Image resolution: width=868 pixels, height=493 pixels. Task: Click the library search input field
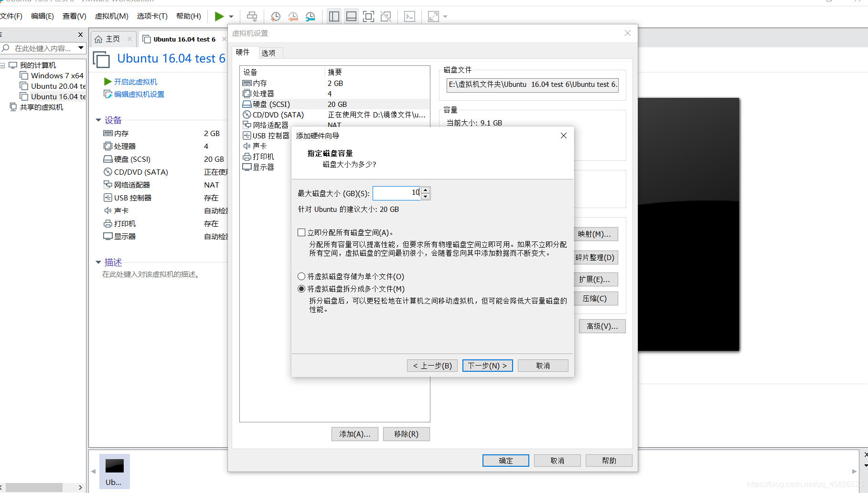43,48
